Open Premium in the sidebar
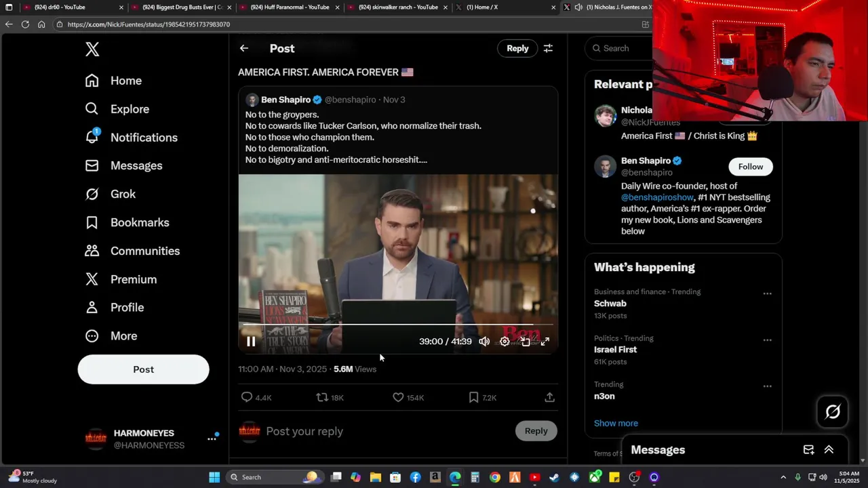The width and height of the screenshot is (868, 488). click(120, 279)
